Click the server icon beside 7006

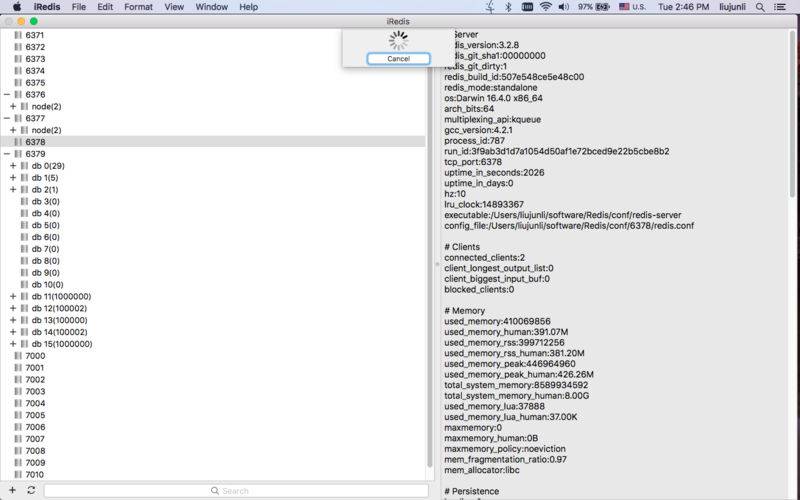[x=18, y=427]
